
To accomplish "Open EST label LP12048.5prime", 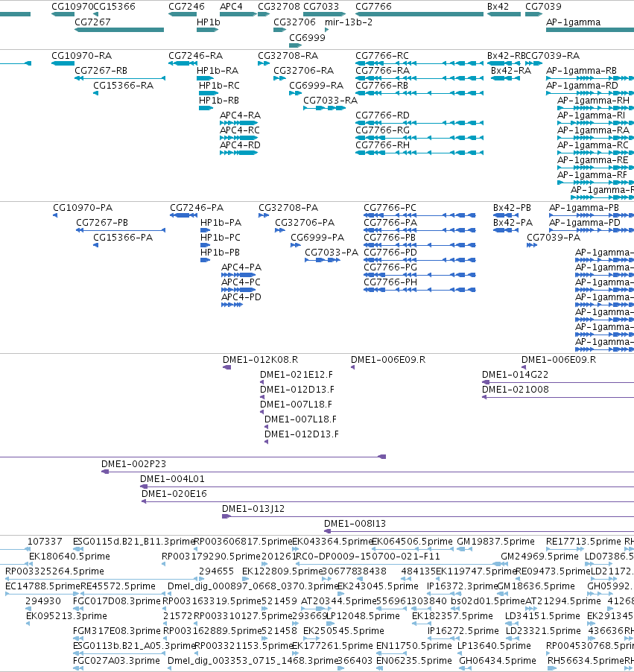I will [x=363, y=616].
